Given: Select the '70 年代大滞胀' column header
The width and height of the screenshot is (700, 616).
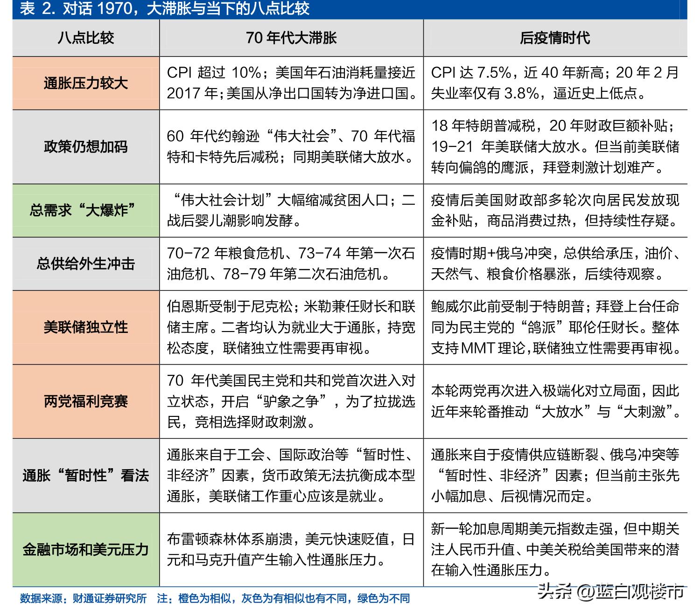Looking at the screenshot, I should [291, 38].
